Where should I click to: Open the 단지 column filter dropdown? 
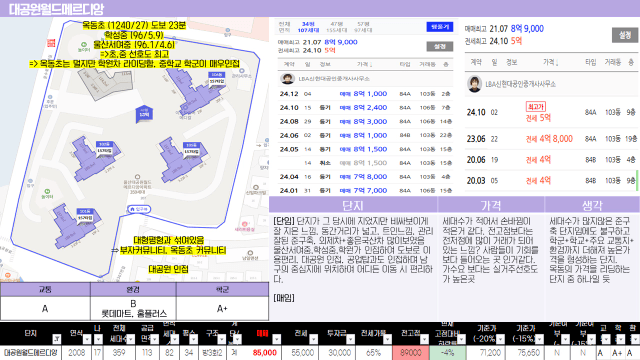tap(57, 339)
